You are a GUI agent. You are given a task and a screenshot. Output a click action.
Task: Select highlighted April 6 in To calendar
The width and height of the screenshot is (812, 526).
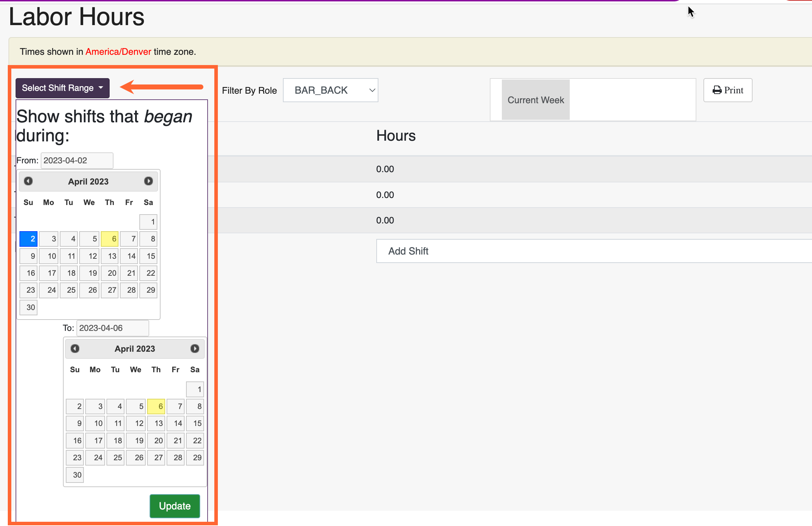coord(156,407)
